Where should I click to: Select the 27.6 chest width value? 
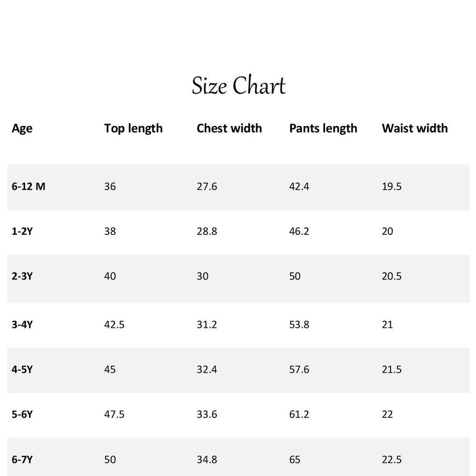pyautogui.click(x=207, y=186)
